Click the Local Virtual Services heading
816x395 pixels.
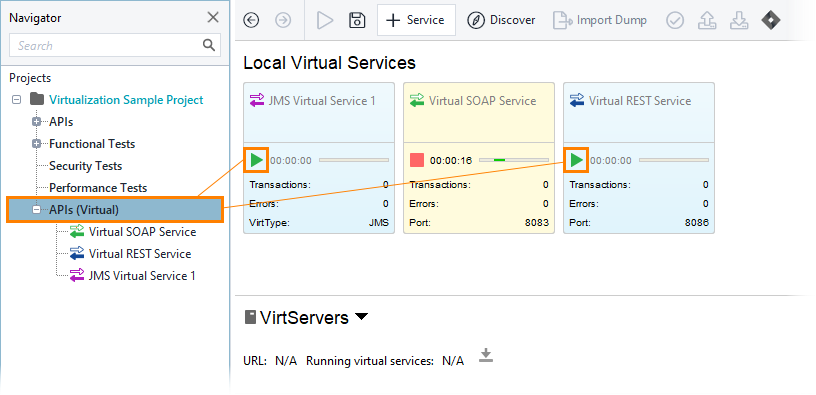pyautogui.click(x=329, y=63)
